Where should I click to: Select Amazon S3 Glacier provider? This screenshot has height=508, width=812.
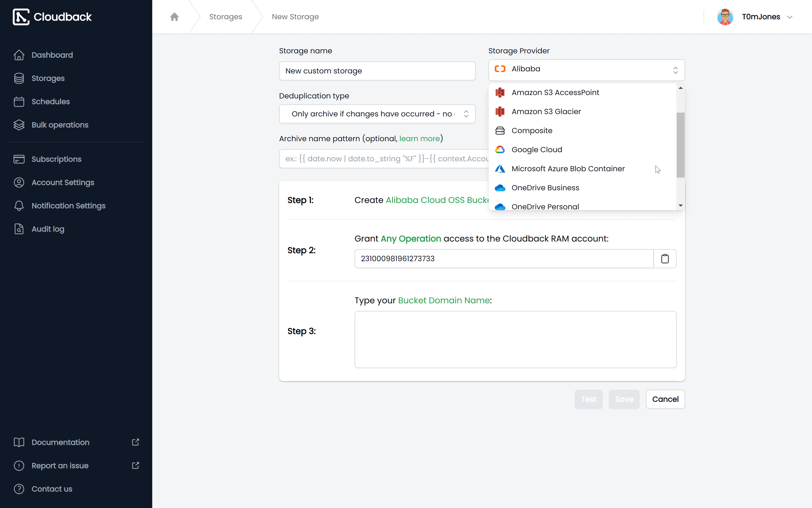(x=582, y=112)
